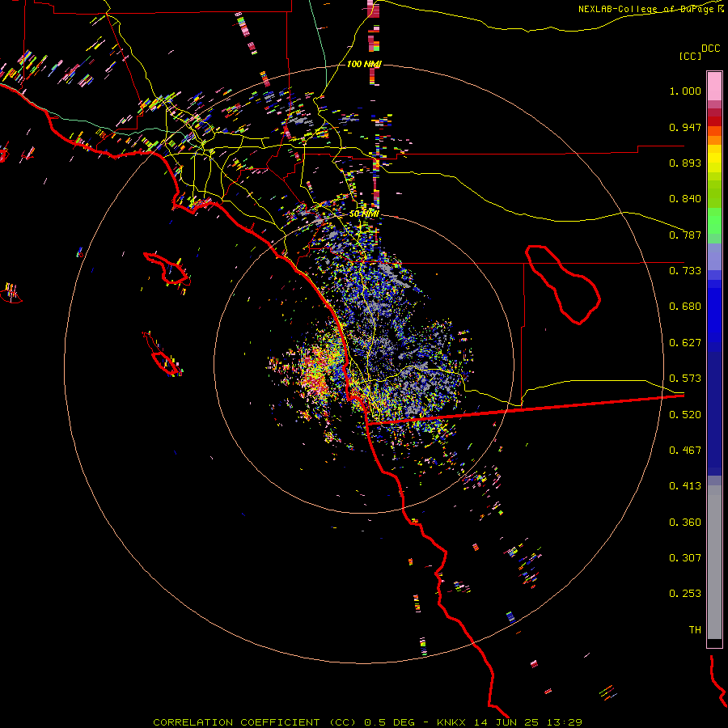Screen dimensions: 728x728
Task: Select the 0.253 scale value
Action: click(x=685, y=594)
